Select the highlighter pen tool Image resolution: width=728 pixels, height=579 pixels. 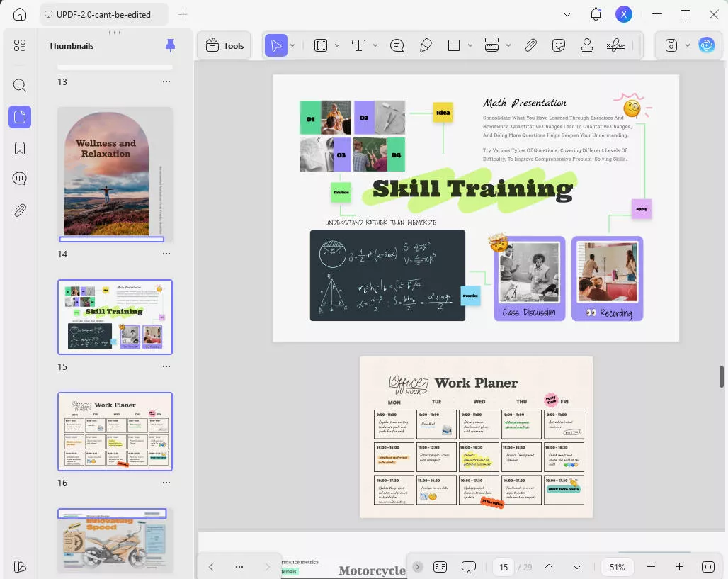tap(426, 45)
